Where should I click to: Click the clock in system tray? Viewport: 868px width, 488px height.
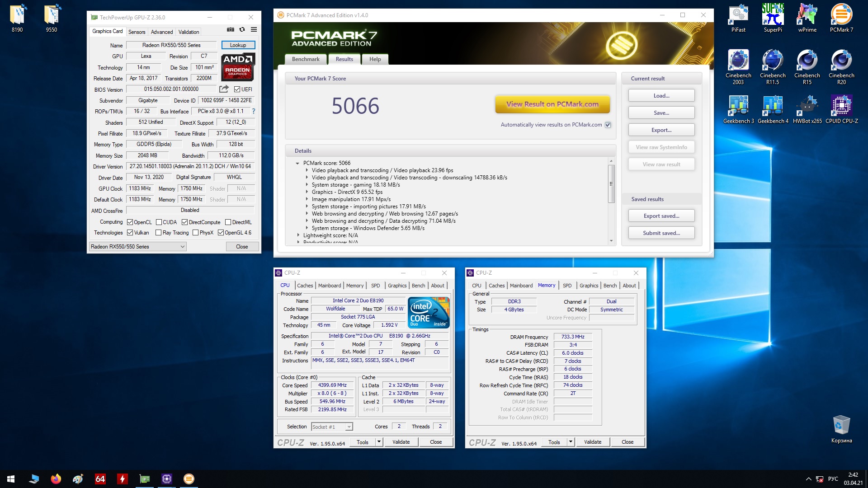click(853, 479)
